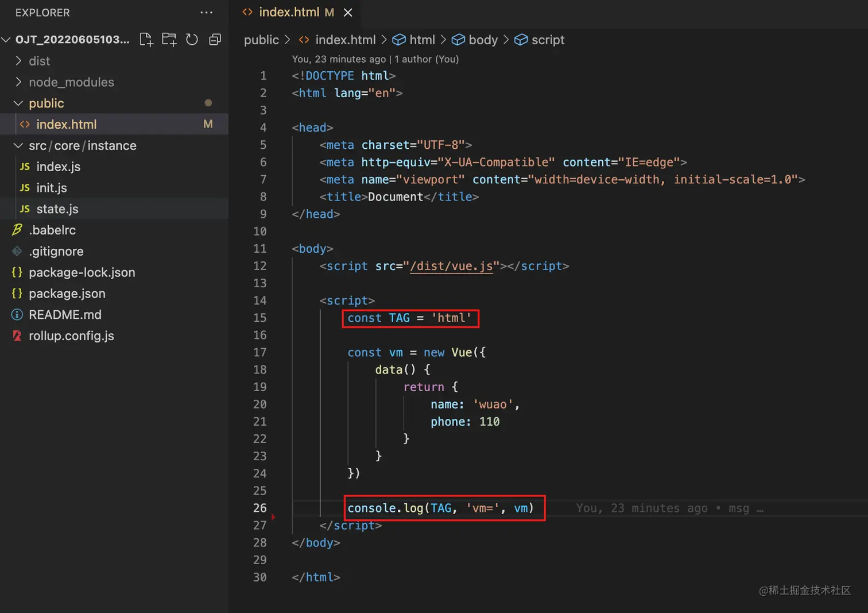Image resolution: width=868 pixels, height=613 pixels.
Task: Click the braces icon beside package.json
Action: (17, 294)
